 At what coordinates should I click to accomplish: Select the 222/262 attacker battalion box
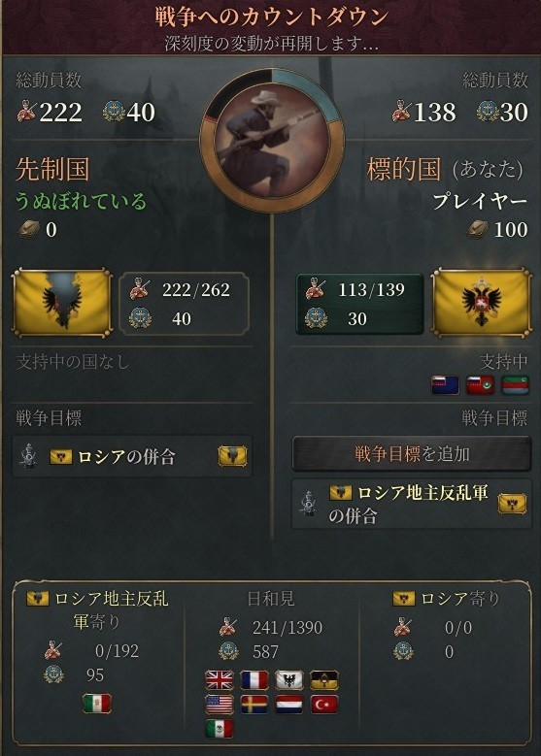[184, 304]
